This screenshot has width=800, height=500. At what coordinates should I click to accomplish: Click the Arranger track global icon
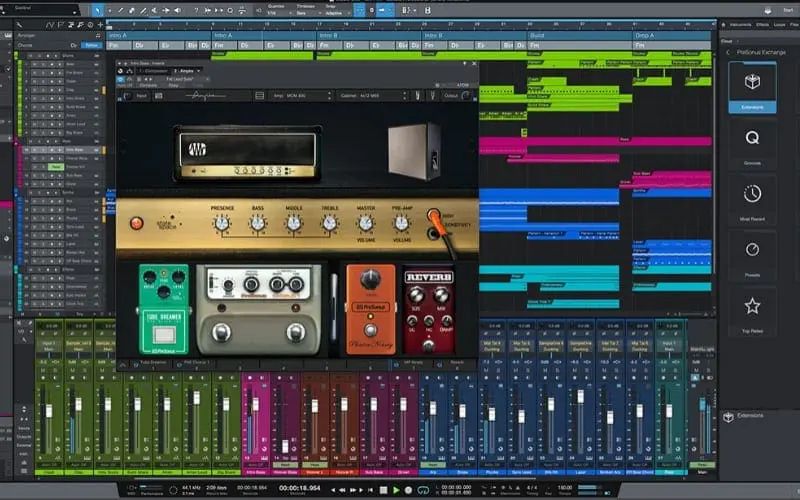(98, 36)
